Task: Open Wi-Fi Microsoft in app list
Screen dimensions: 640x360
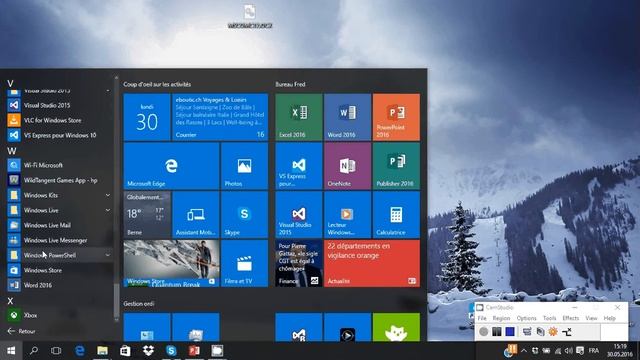Action: click(x=59, y=165)
